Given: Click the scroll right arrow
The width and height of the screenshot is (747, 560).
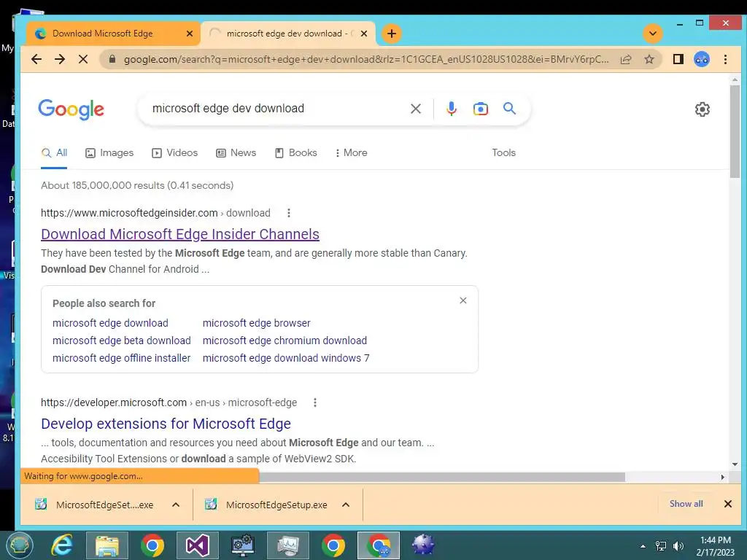Looking at the screenshot, I should point(722,477).
